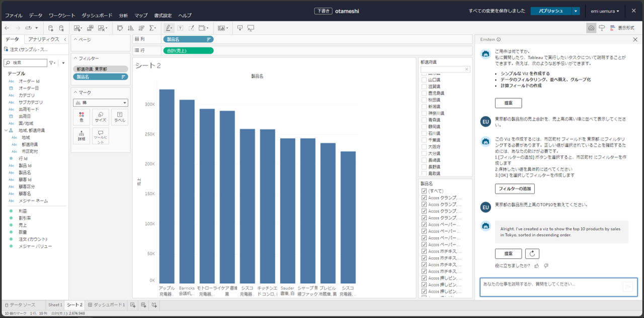Check the 山口県 prefecture checkbox
Screen dimensions: 644x318
pos(424,80)
